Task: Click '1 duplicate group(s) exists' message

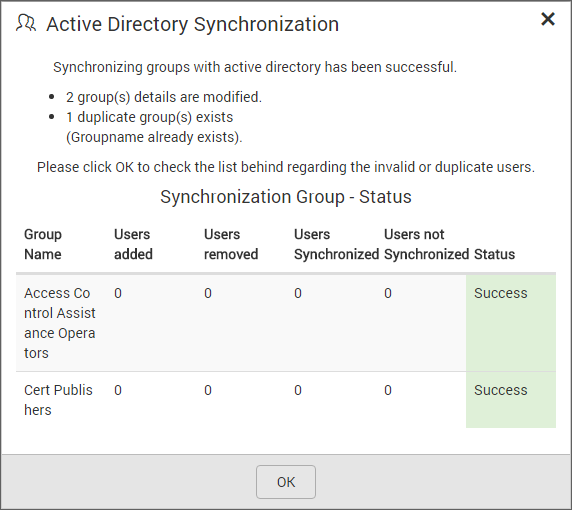Action: click(150, 117)
